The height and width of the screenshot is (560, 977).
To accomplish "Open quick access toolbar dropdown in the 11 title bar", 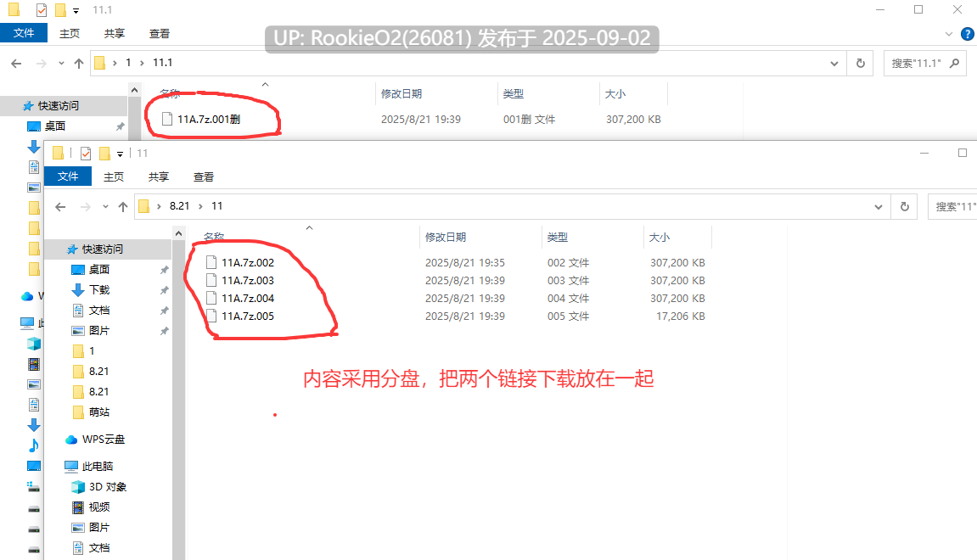I will point(121,154).
